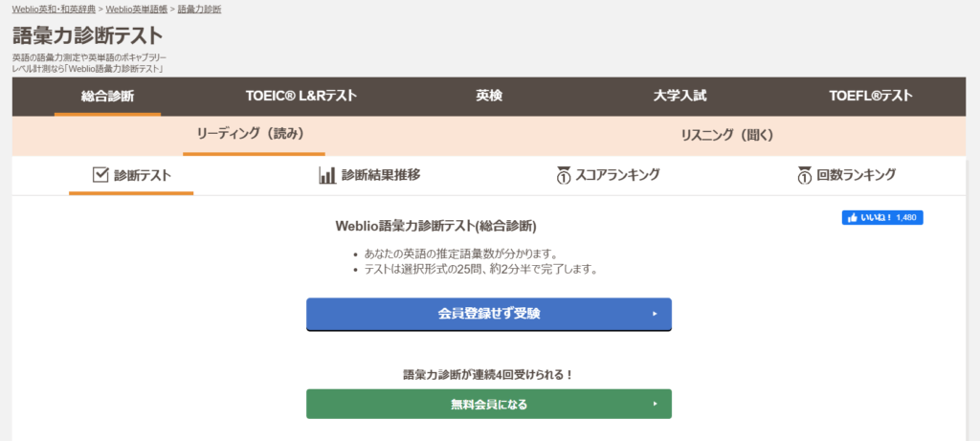Select the 総合診断 tab
980x441 pixels.
coord(107,97)
